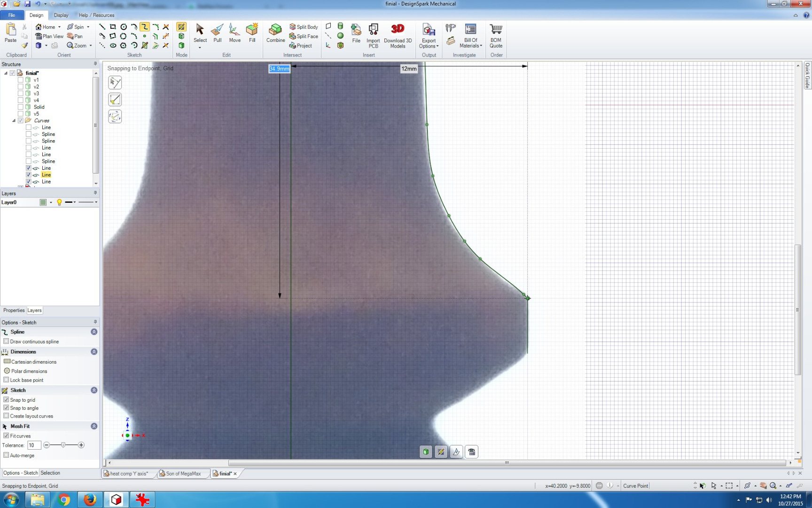Screen dimensions: 812x508
Task: Click Split Body button
Action: (x=304, y=27)
